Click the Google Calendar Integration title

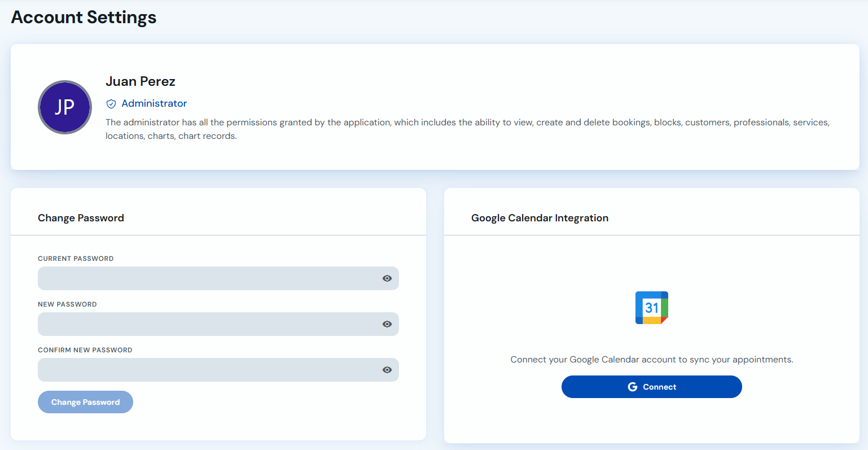click(540, 218)
